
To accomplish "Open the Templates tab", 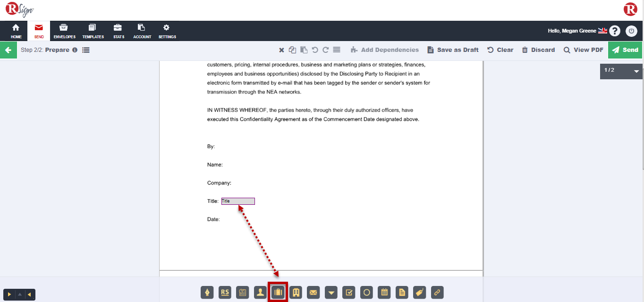I will tap(93, 31).
